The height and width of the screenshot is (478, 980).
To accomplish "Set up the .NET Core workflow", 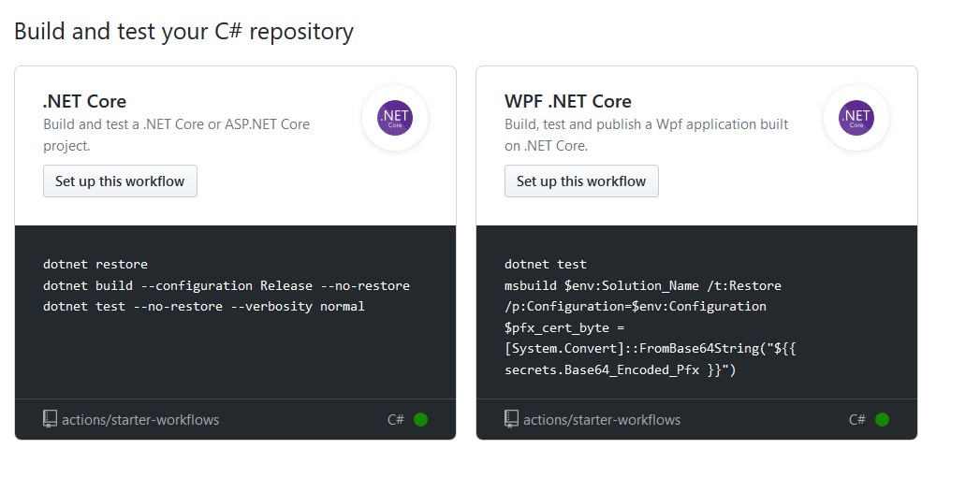I will 120,181.
